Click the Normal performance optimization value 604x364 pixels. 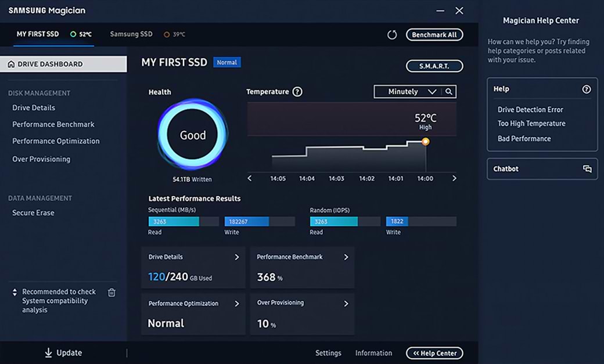point(166,323)
